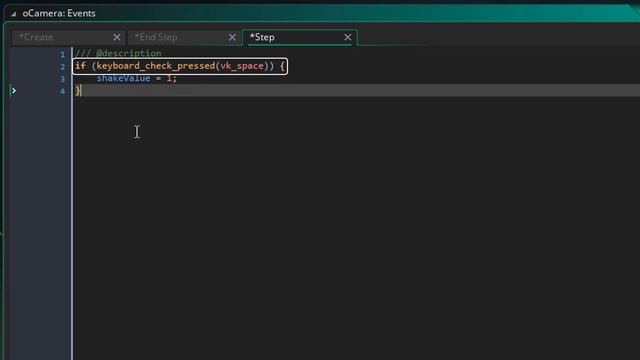The height and width of the screenshot is (360, 640).
Task: Click line number 2 in the gutter
Action: 62,67
